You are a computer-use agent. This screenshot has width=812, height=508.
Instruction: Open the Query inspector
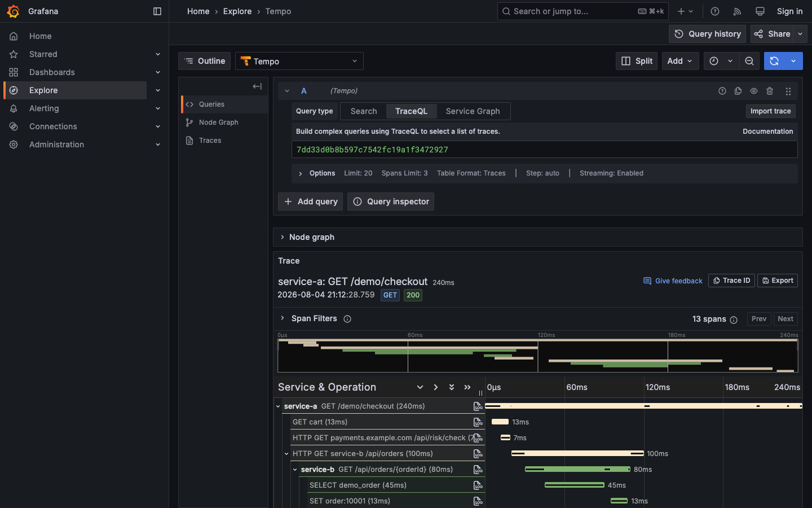pyautogui.click(x=391, y=202)
